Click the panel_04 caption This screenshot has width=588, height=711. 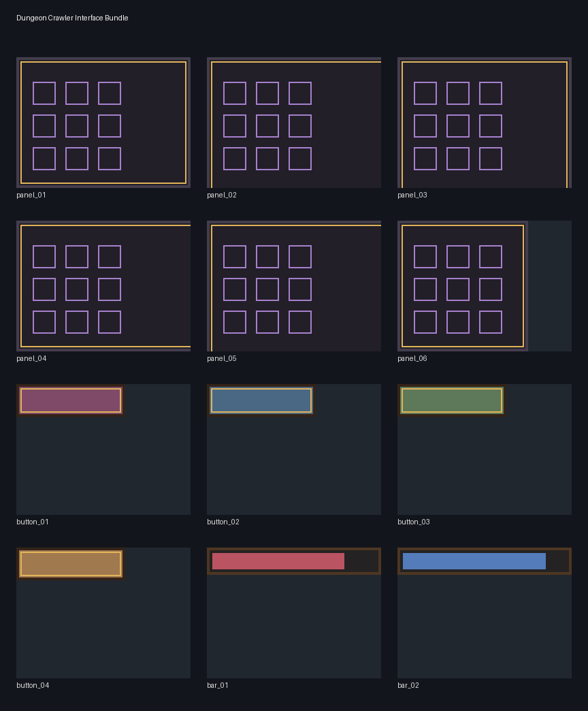click(31, 358)
